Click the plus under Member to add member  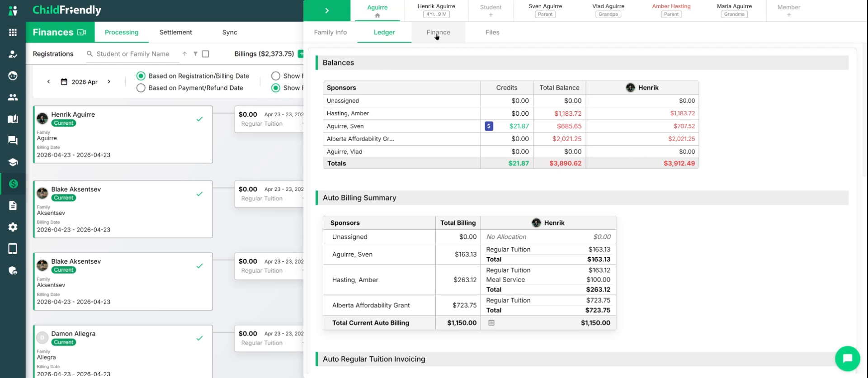pos(789,15)
